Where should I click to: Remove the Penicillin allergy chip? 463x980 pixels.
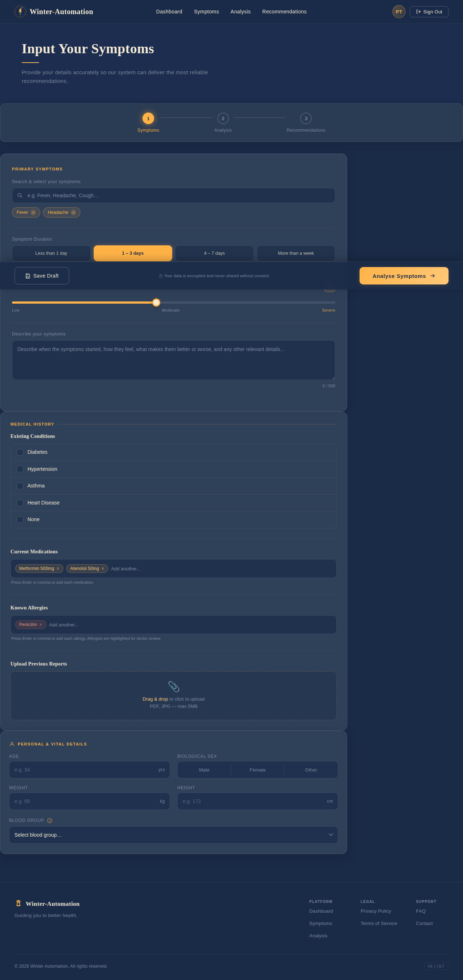(41, 625)
